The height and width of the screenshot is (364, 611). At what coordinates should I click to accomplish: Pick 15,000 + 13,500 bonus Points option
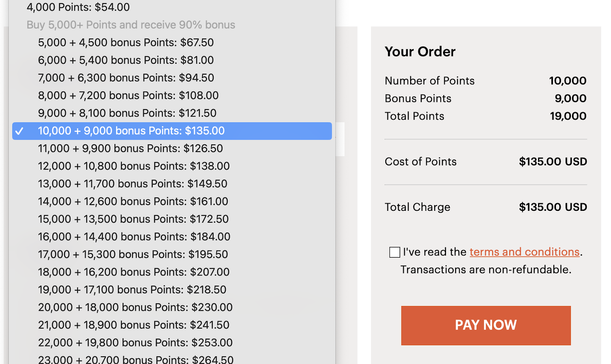[133, 219]
